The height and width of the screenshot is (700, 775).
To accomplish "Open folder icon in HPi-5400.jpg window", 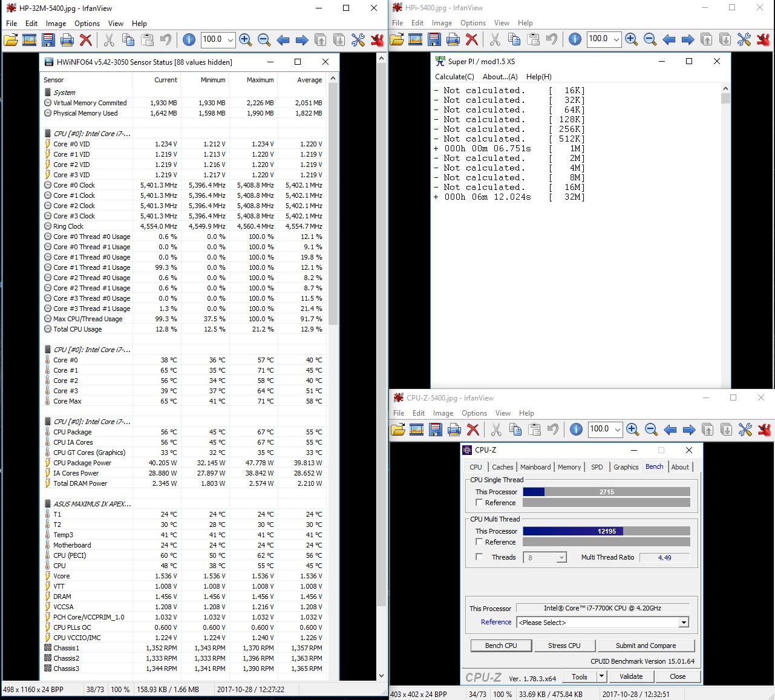I will coord(397,39).
